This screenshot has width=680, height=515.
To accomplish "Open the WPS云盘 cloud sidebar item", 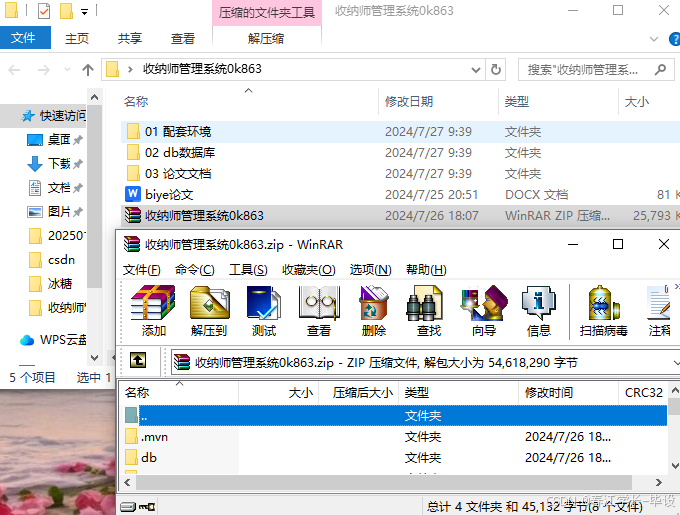I will pos(53,339).
